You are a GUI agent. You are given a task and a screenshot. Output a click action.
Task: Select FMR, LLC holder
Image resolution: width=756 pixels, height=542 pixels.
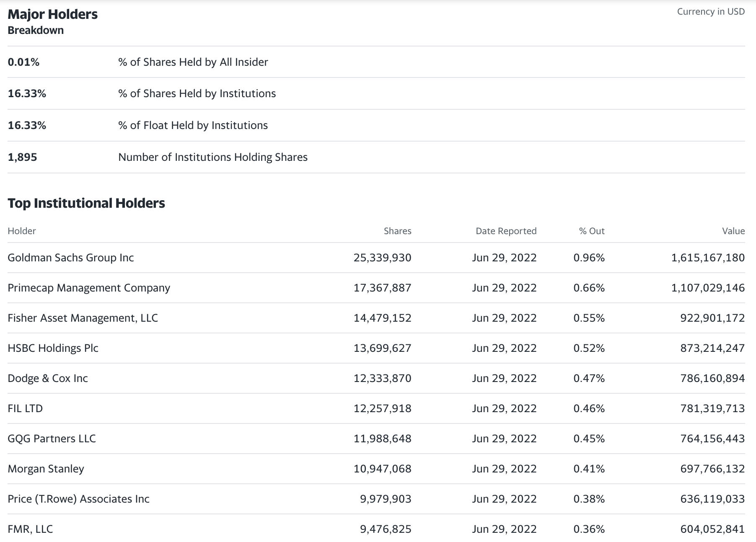(x=30, y=529)
